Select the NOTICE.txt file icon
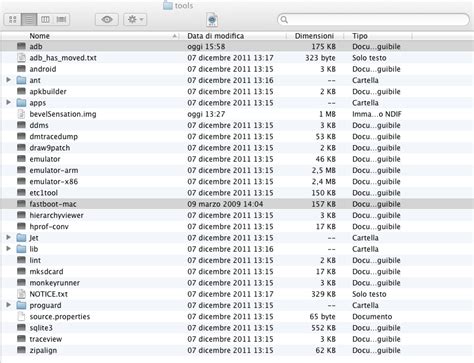This screenshot has height=363, width=474. pos(21,294)
